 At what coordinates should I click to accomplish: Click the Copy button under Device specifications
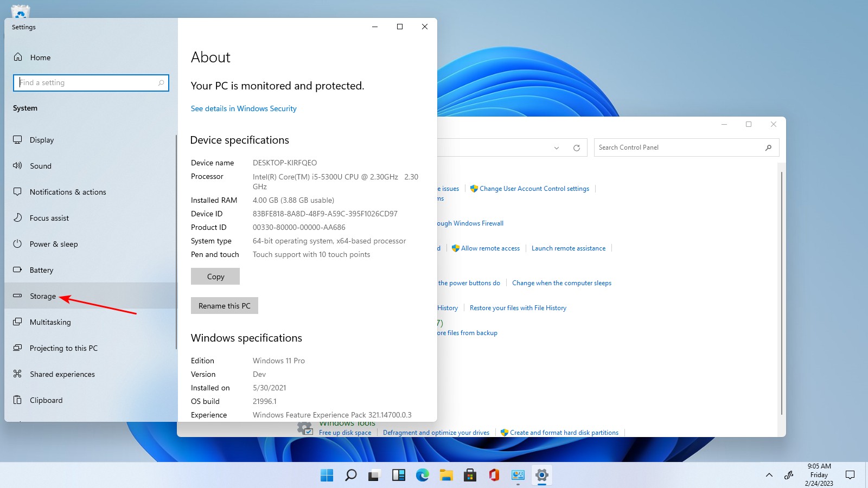[x=215, y=277]
